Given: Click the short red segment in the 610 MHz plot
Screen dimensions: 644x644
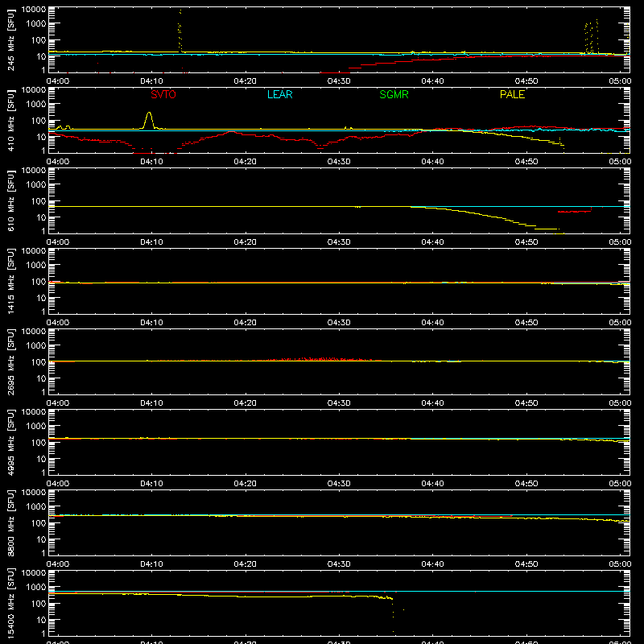Looking at the screenshot, I should point(574,212).
